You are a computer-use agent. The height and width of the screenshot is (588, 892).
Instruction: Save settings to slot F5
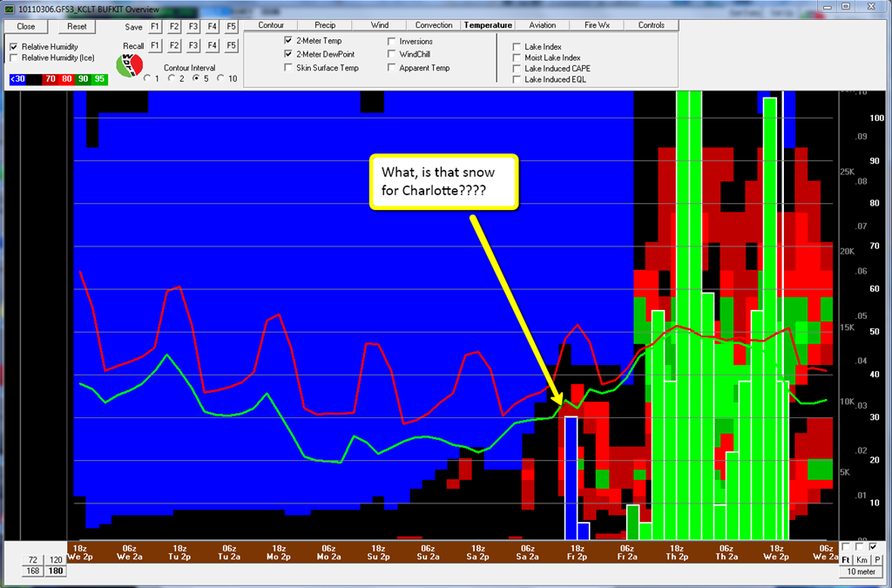click(231, 27)
